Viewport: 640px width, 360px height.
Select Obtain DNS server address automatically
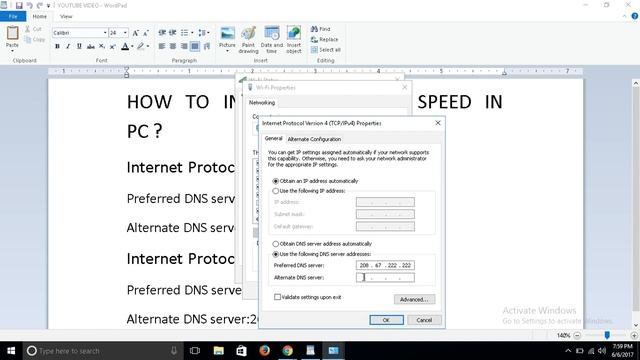tap(276, 244)
